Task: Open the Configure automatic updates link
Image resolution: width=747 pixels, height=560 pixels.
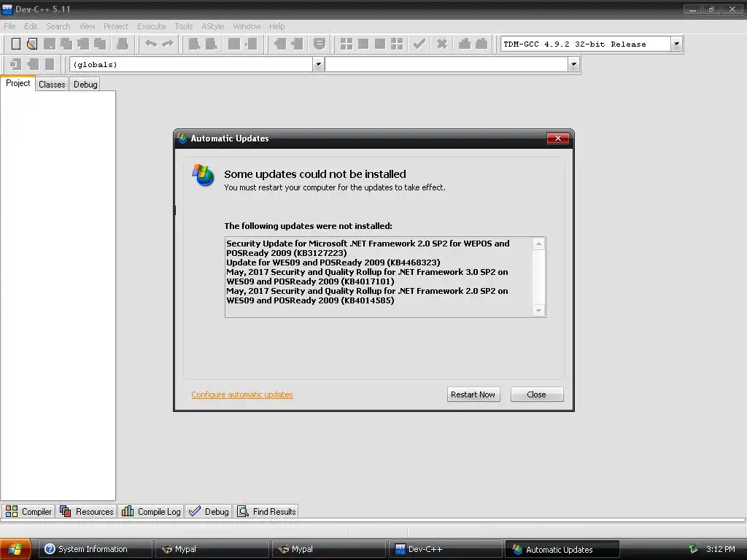Action: [242, 394]
